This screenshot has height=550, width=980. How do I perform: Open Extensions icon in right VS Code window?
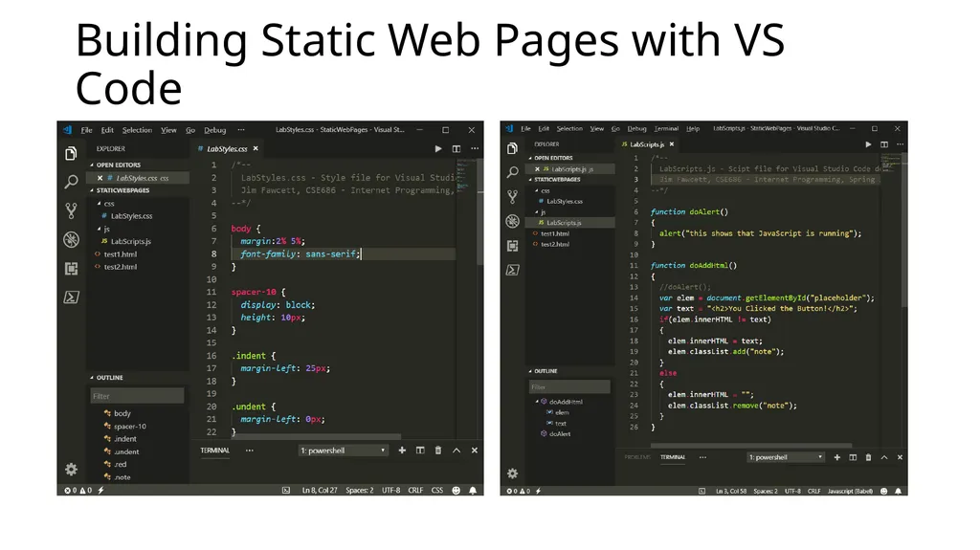(x=513, y=246)
